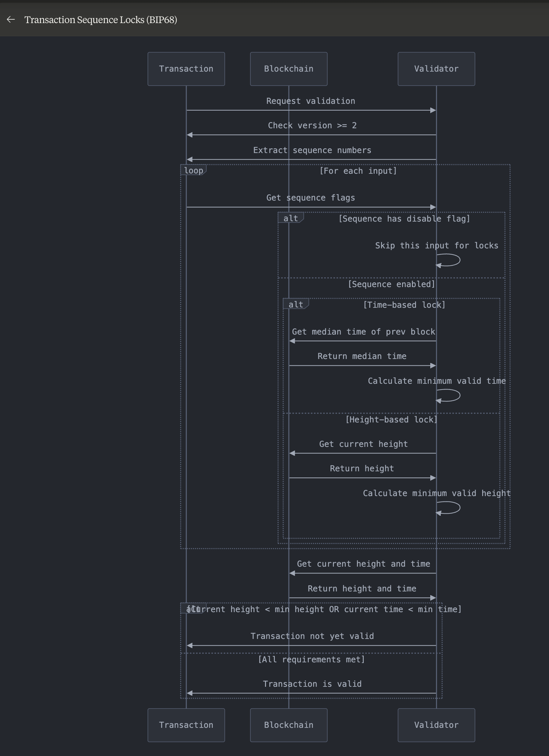Click the self-loop arrow on Skip this input

[x=448, y=261]
